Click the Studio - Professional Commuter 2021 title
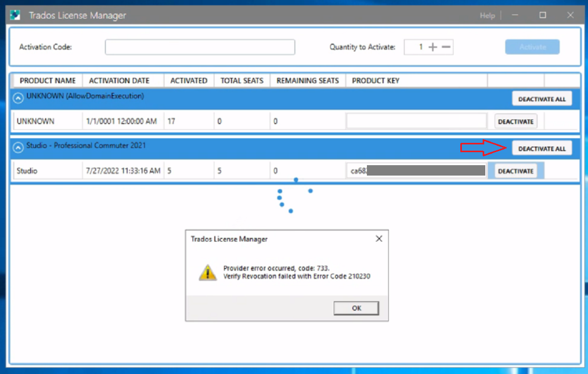The width and height of the screenshot is (588, 374). coord(86,145)
